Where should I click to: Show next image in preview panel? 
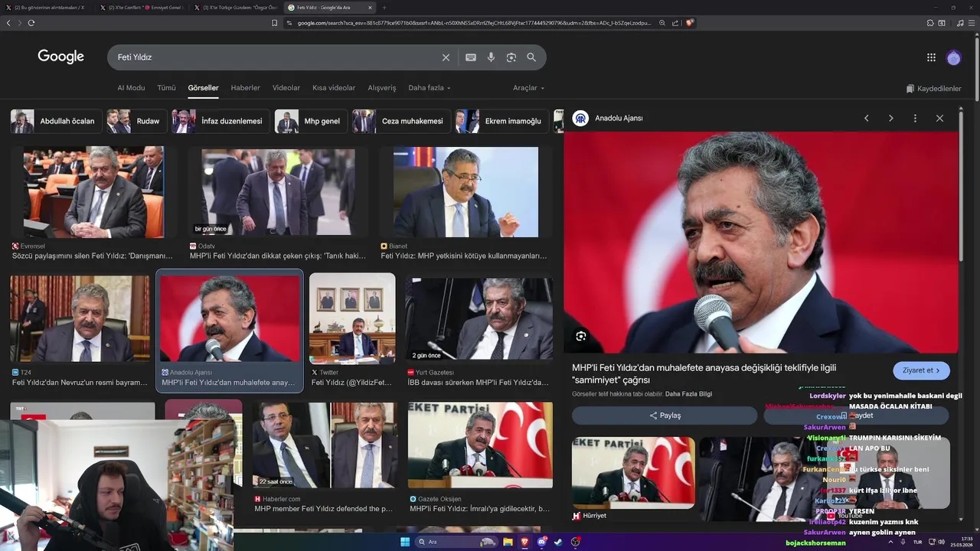click(x=890, y=118)
